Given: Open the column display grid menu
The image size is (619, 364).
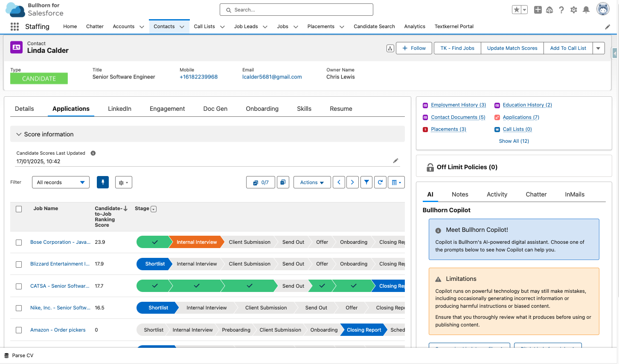Looking at the screenshot, I should pyautogui.click(x=396, y=182).
